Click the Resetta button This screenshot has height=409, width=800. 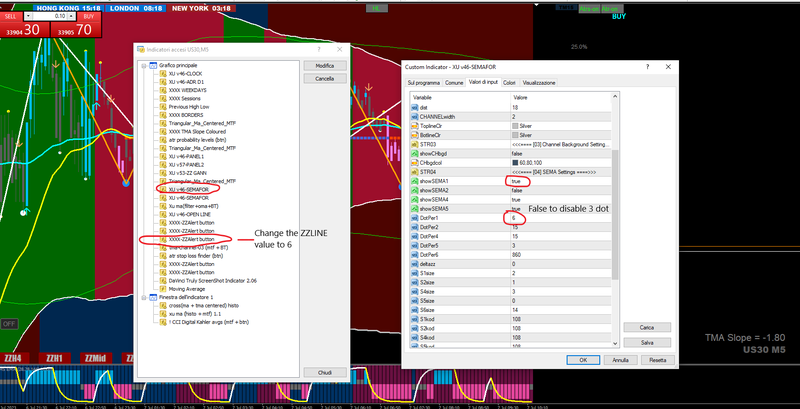[658, 360]
